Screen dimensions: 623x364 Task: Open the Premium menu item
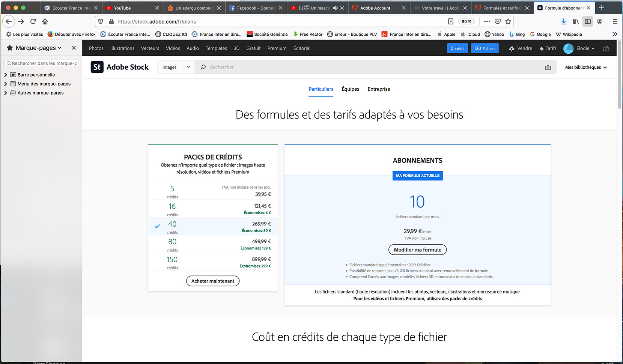coord(277,48)
